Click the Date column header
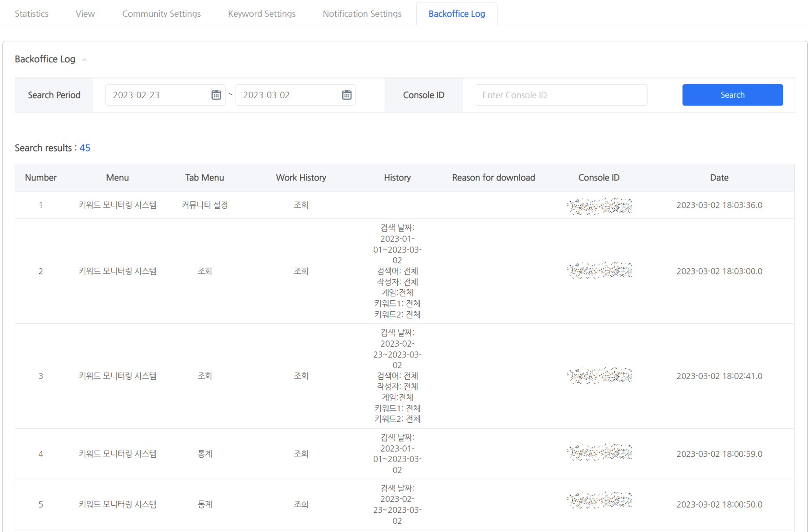The height and width of the screenshot is (532, 812). click(719, 178)
